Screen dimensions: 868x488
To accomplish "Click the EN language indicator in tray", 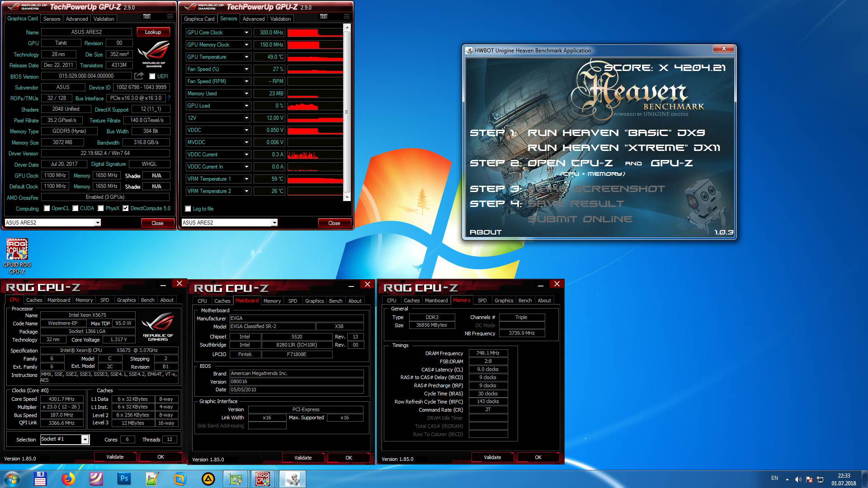I will (774, 478).
